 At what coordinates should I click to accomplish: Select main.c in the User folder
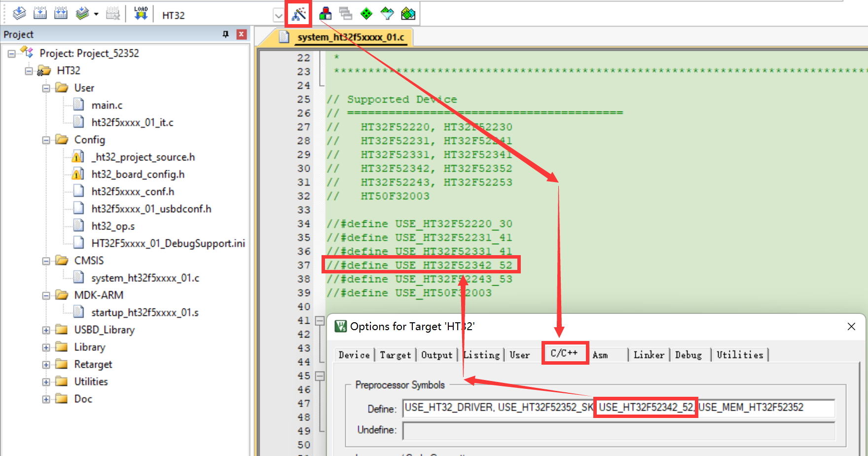click(x=107, y=105)
